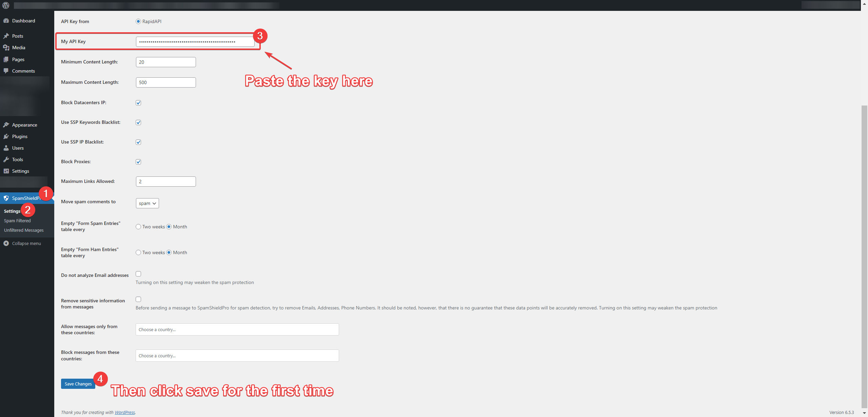This screenshot has width=868, height=417.
Task: Open Allow messages only from countries dropdown
Action: tap(237, 329)
